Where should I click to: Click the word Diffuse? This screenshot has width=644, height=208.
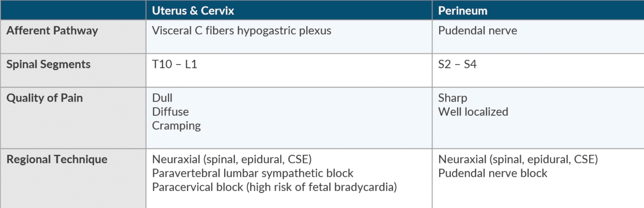click(170, 112)
